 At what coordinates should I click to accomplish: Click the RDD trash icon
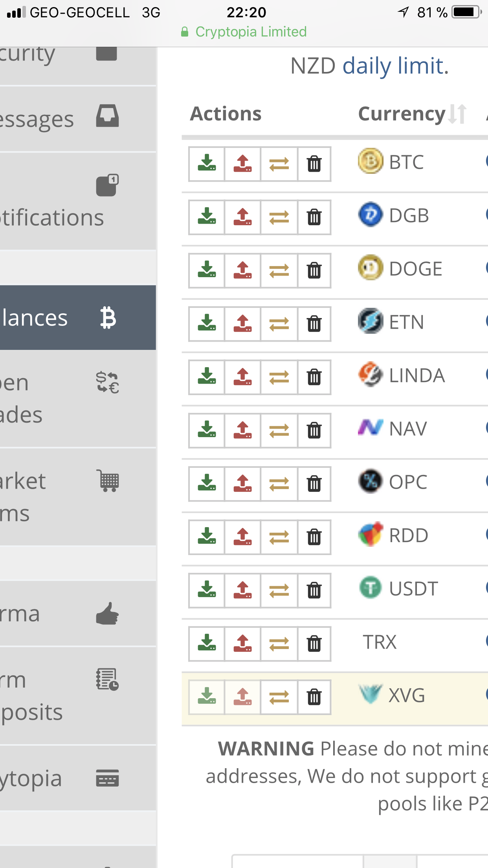(x=314, y=537)
